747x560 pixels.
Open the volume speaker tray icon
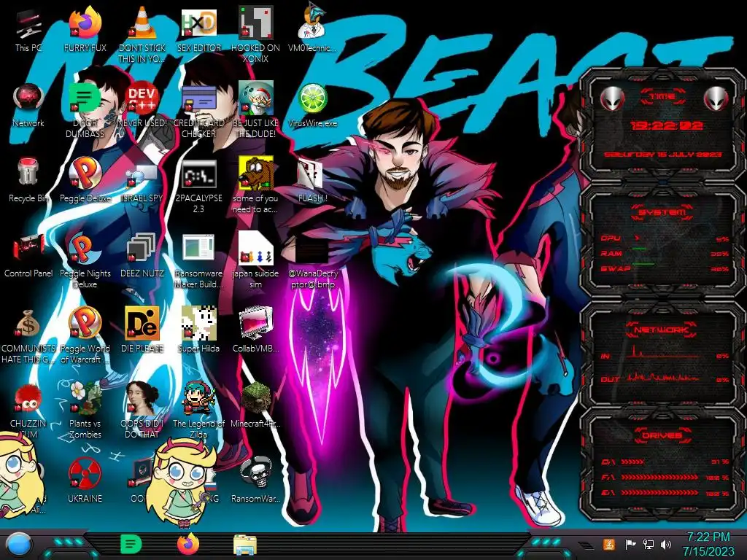(666, 544)
